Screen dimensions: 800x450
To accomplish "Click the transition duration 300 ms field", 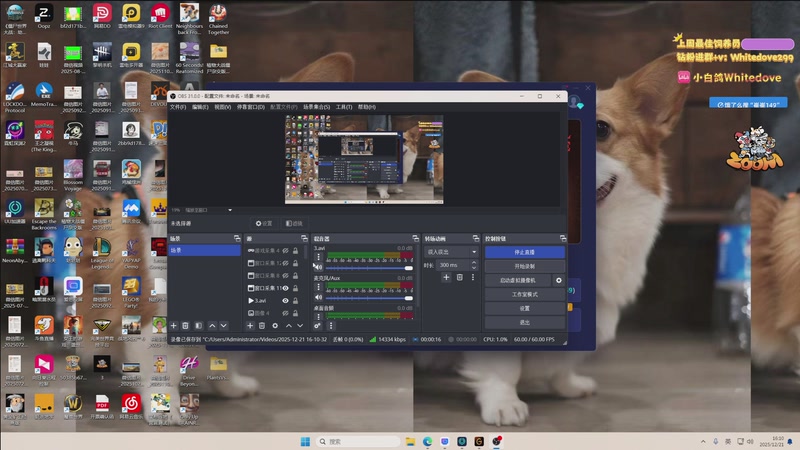I will coord(453,265).
